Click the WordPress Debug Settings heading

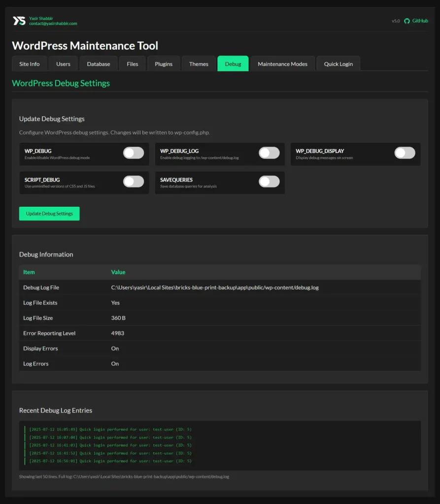pyautogui.click(x=61, y=83)
